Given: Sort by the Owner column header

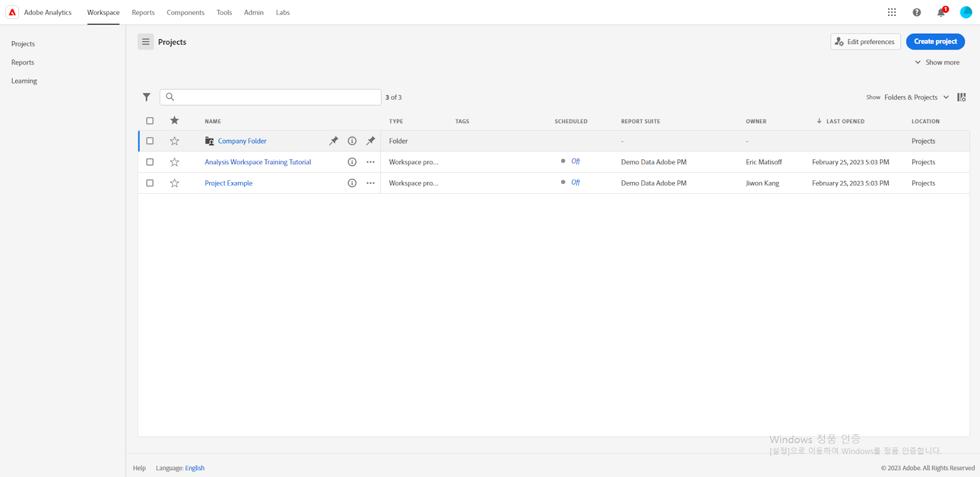Looking at the screenshot, I should [756, 121].
